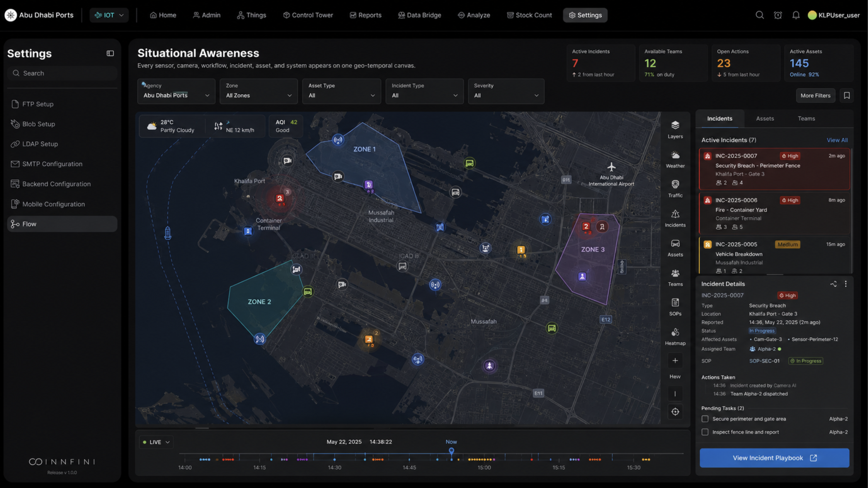Open FTP Setup in settings sidebar
The image size is (868, 488).
(62, 104)
